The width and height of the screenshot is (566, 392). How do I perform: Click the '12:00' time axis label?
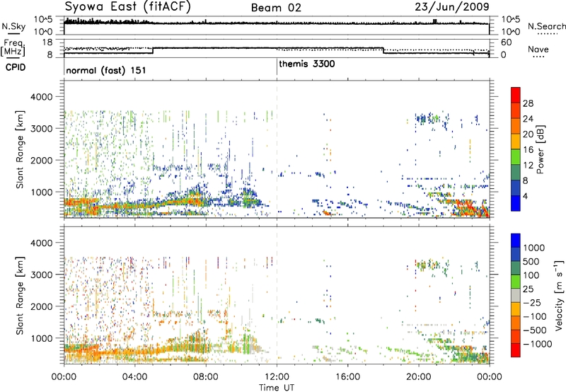point(277,376)
